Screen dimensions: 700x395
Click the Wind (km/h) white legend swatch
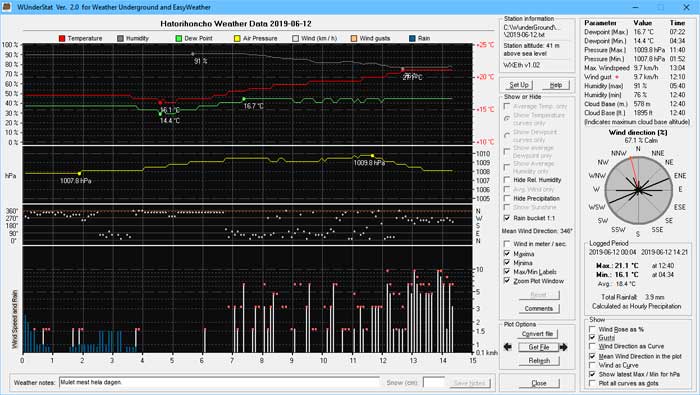tap(296, 38)
